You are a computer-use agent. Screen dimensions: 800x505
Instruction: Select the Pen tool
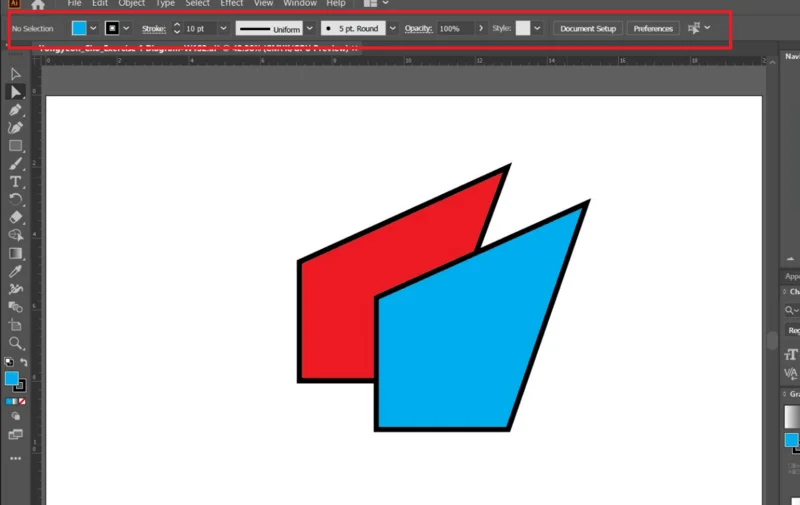click(x=15, y=110)
